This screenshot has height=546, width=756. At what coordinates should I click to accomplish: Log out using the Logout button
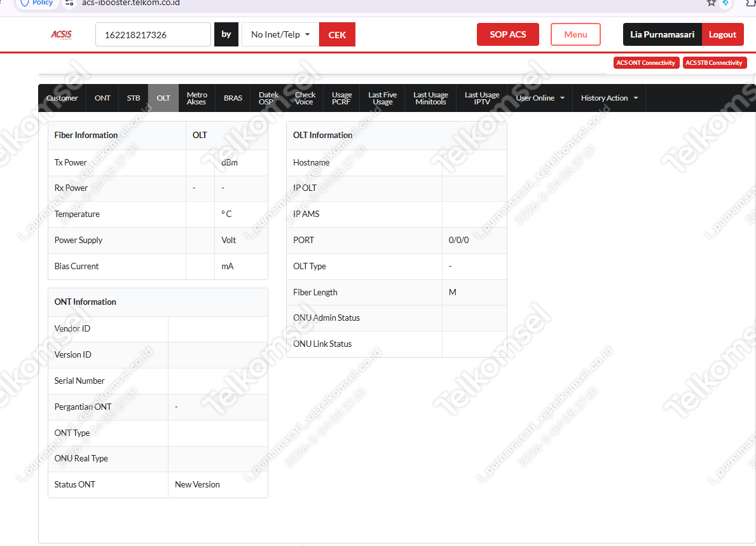click(722, 34)
